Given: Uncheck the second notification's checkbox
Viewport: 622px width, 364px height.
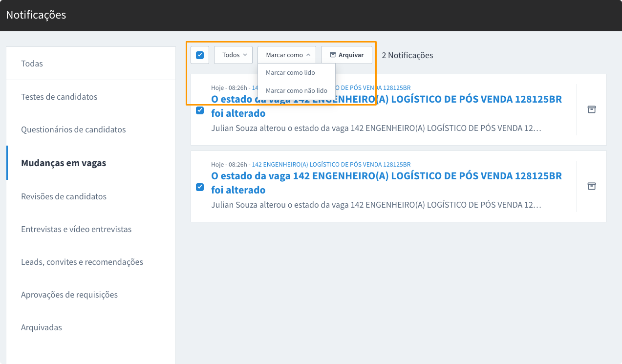Looking at the screenshot, I should 200,187.
